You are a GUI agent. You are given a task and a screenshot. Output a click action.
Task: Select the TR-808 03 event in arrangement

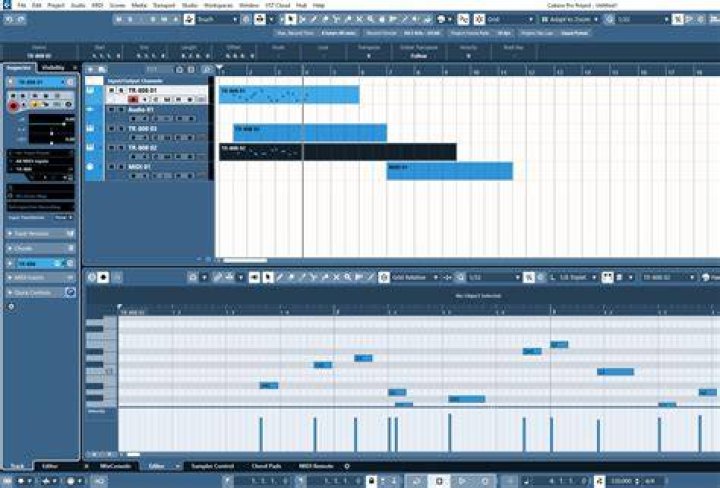pyautogui.click(x=310, y=133)
